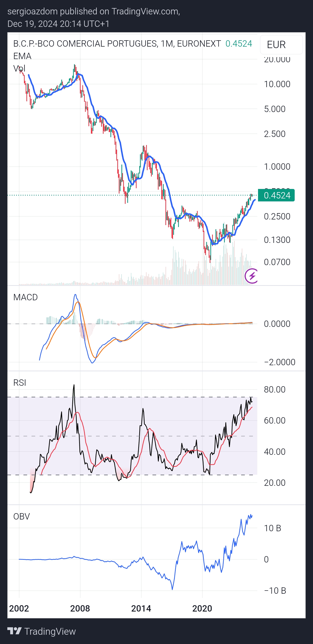Image resolution: width=313 pixels, height=644 pixels.
Task: Select the EMA indicator label
Action: (x=22, y=56)
